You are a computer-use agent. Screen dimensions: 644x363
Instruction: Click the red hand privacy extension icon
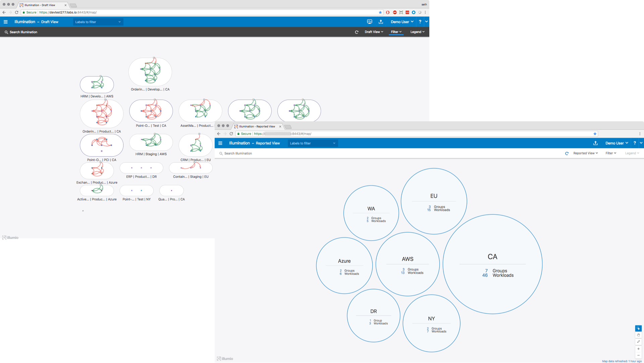point(388,12)
